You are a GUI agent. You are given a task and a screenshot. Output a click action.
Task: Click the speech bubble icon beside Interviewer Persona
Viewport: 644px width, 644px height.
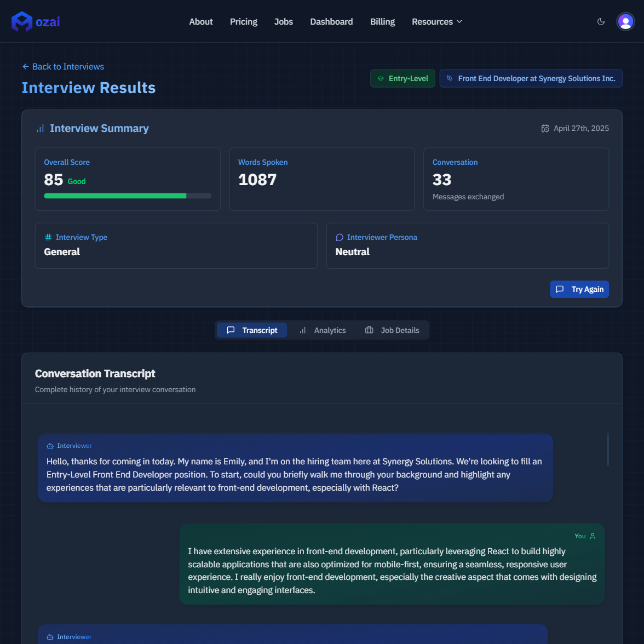tap(340, 238)
